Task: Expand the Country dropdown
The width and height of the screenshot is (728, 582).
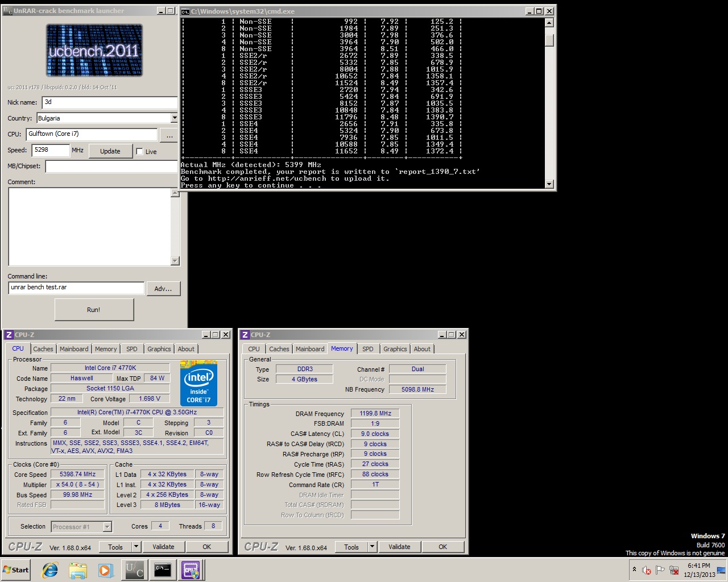Action: pyautogui.click(x=174, y=118)
